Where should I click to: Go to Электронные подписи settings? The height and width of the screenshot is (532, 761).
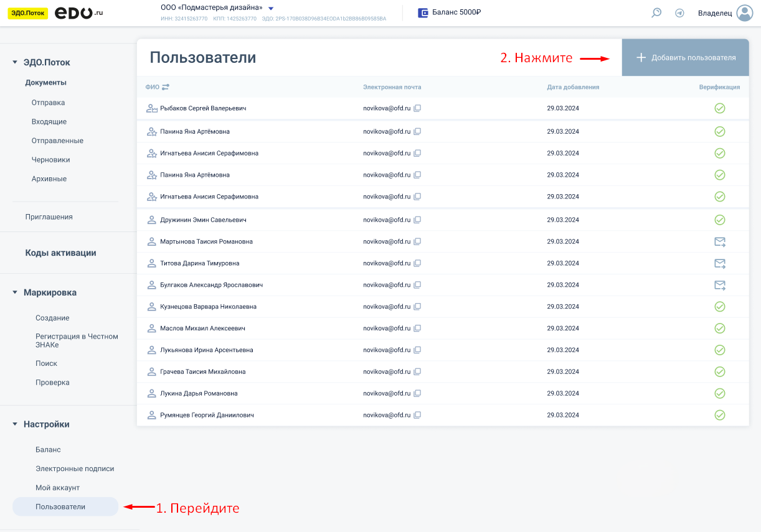coord(75,469)
